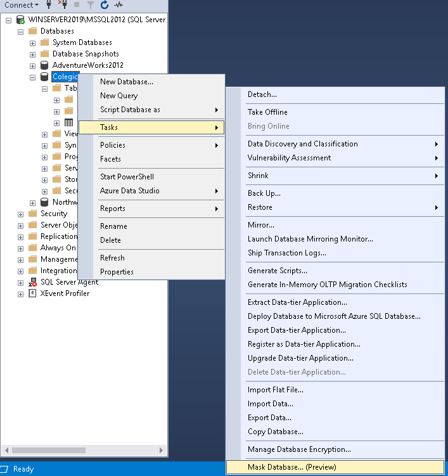Viewport: 448px width, 476px height.
Task: Select Take Offline
Action: pyautogui.click(x=335, y=112)
